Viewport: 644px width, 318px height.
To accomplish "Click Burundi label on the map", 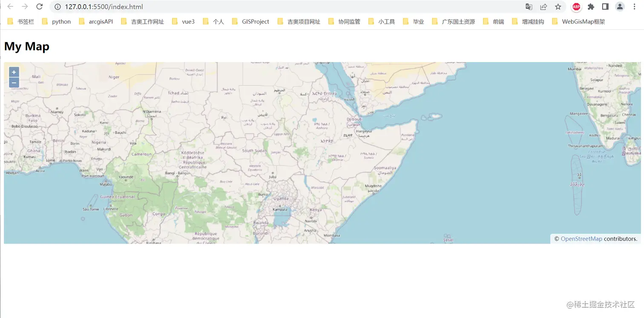I will (x=261, y=233).
